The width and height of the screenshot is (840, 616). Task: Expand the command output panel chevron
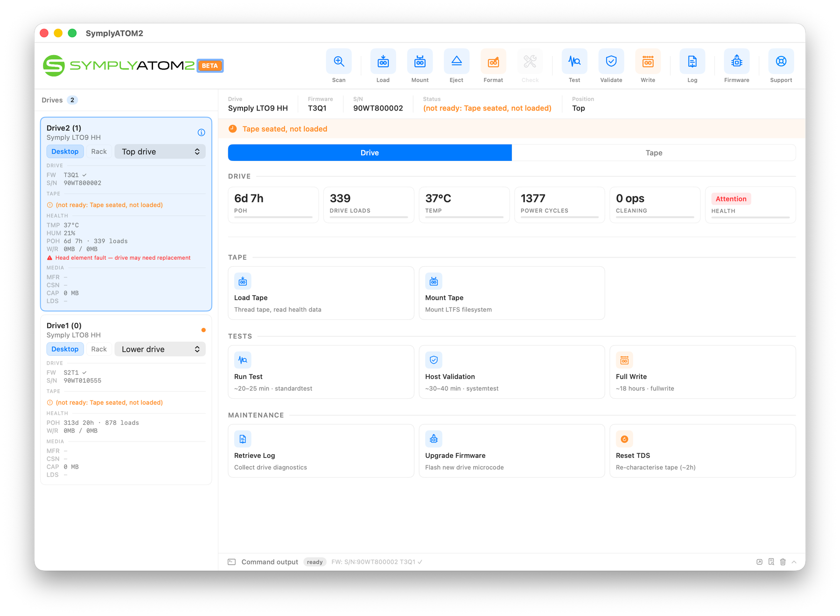794,562
